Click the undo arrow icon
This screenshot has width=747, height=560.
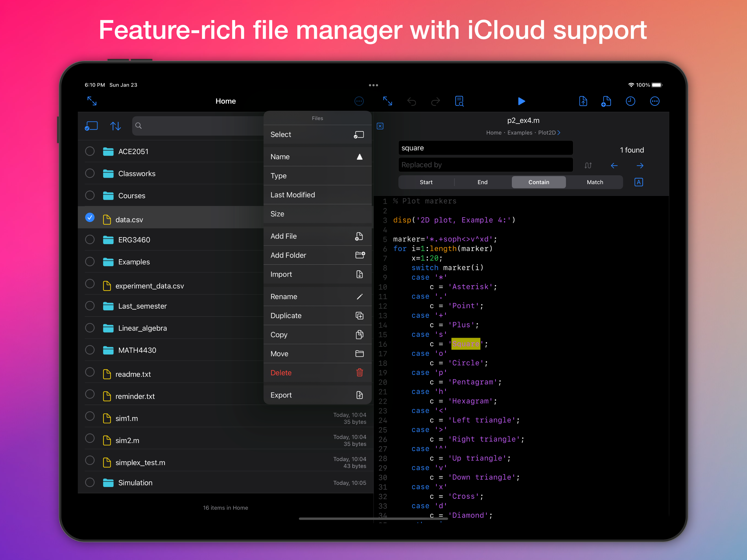[411, 101]
